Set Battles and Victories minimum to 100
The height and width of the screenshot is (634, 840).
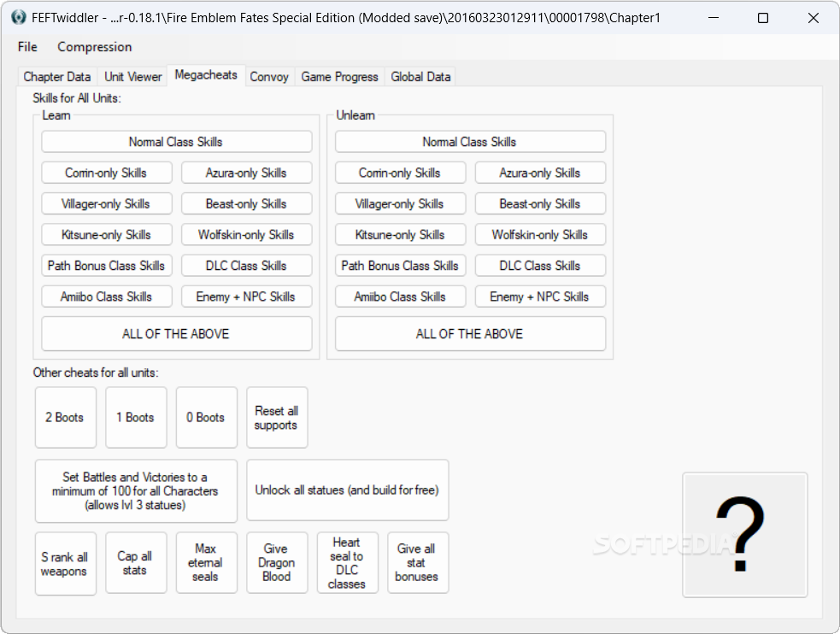click(136, 491)
